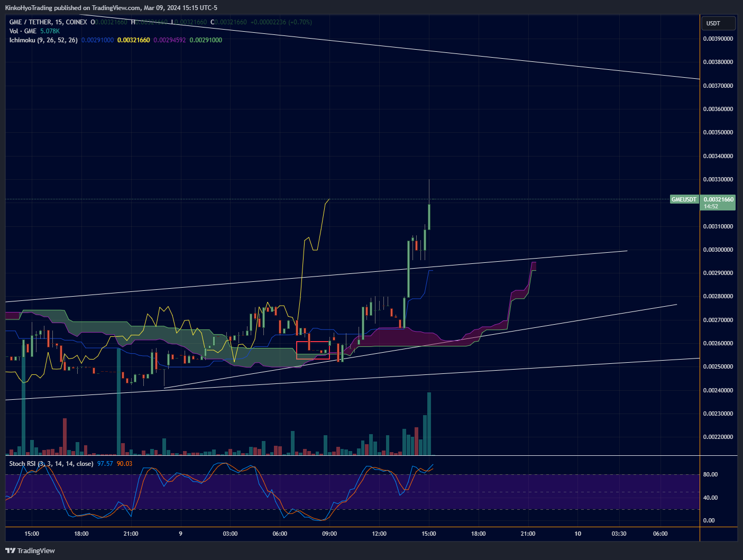The width and height of the screenshot is (743, 560).
Task: Click the 0.00330000 price axis label
Action: [x=718, y=179]
